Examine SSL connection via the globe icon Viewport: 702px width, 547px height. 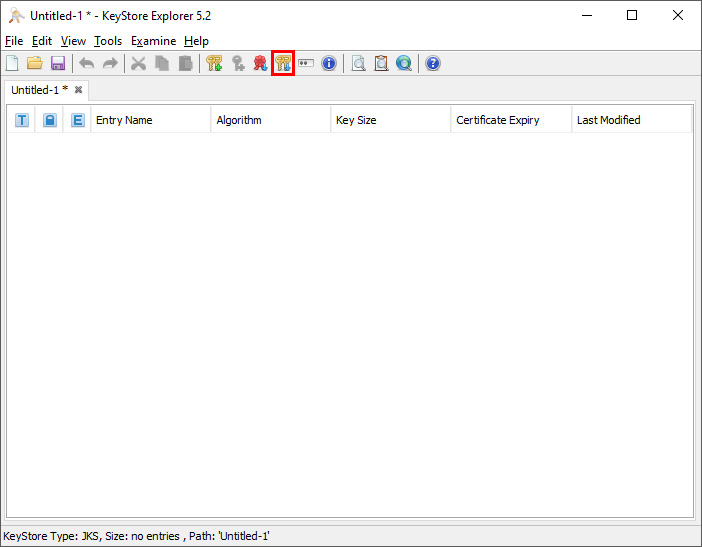click(404, 63)
